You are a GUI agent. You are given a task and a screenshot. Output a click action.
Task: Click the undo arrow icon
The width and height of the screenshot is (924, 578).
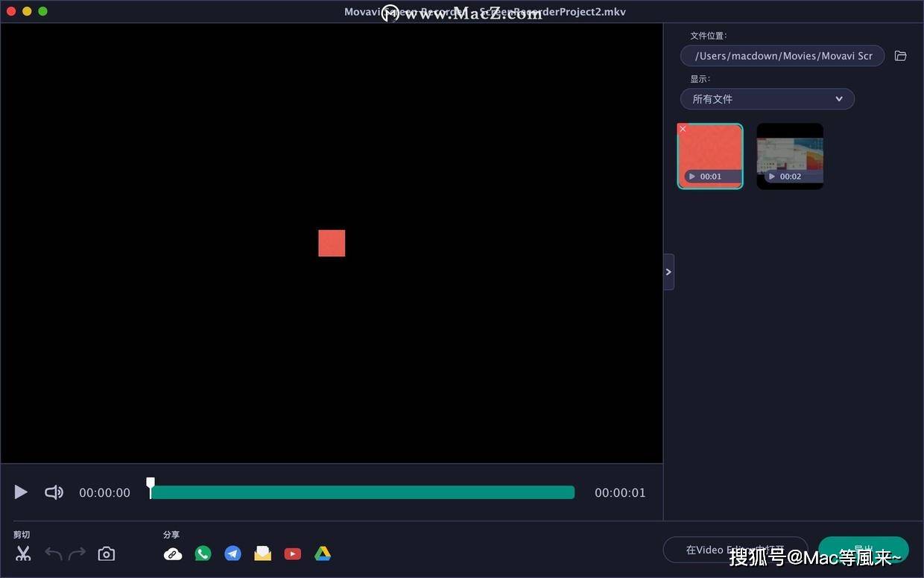[52, 553]
